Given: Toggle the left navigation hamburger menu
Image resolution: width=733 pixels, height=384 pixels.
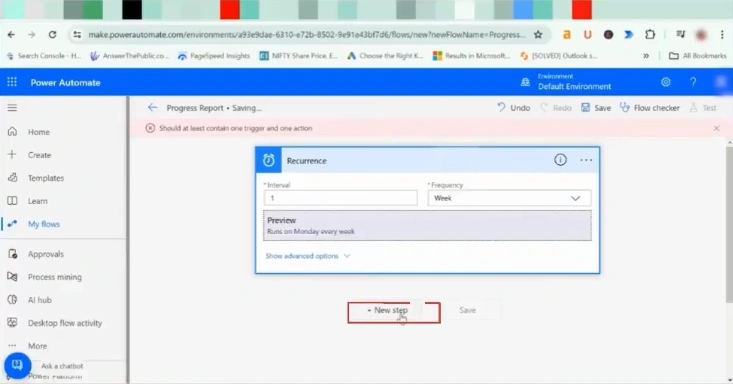Looking at the screenshot, I should tap(12, 108).
